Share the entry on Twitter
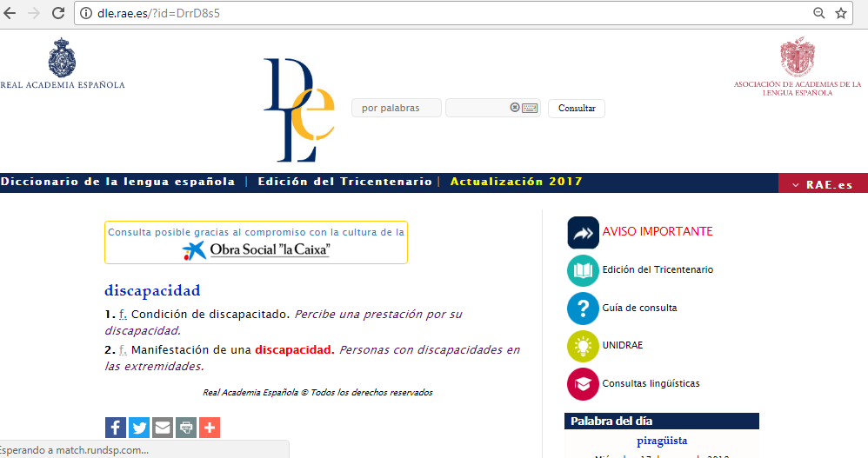The width and height of the screenshot is (868, 458). tap(139, 428)
